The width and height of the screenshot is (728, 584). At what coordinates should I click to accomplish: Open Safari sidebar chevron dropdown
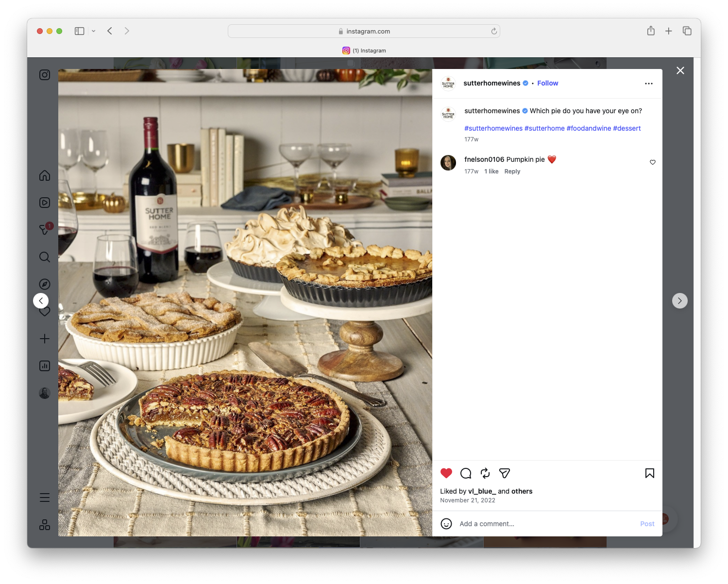point(93,31)
